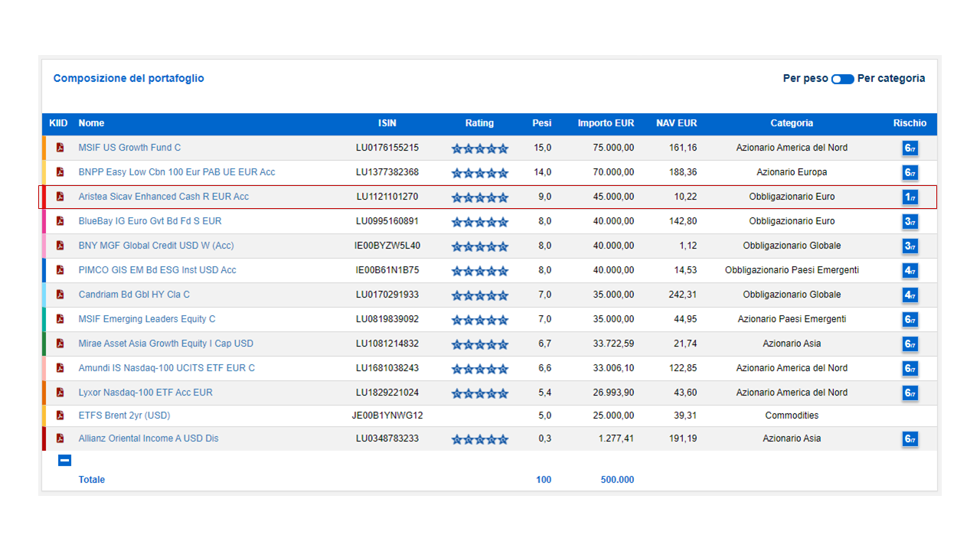
Task: Click orange color bar of MSIF US Growth row
Action: coord(44,148)
